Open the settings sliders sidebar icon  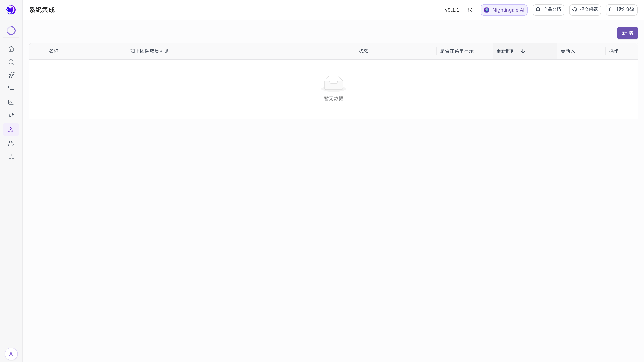[11, 157]
